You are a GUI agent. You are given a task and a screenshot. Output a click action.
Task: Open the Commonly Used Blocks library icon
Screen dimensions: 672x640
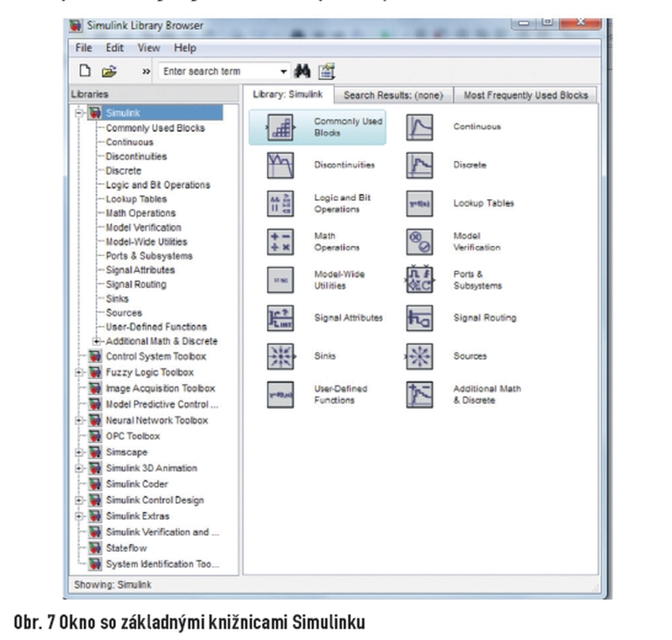click(281, 127)
